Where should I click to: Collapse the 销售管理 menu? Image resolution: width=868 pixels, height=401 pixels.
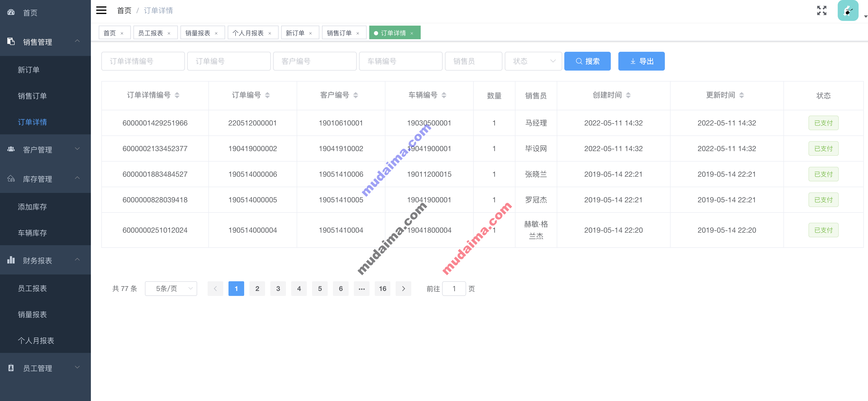coord(77,41)
